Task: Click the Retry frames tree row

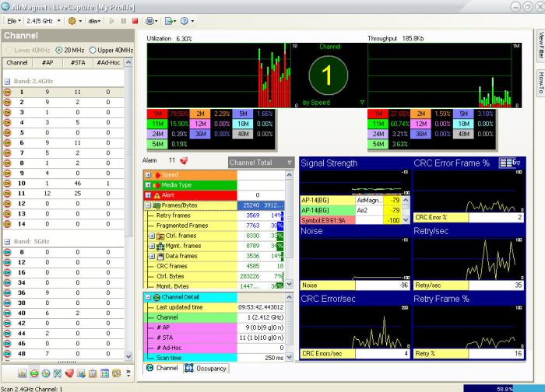Action: (x=214, y=215)
